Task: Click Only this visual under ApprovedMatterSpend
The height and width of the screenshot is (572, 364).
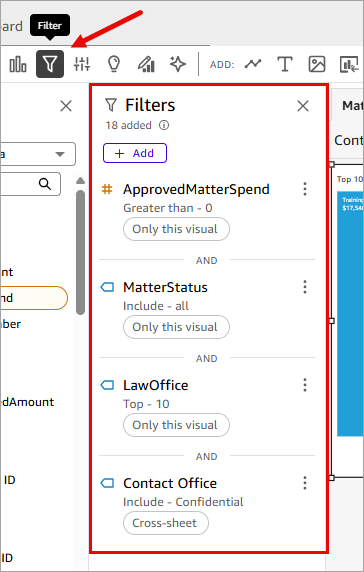Action: coord(176,229)
